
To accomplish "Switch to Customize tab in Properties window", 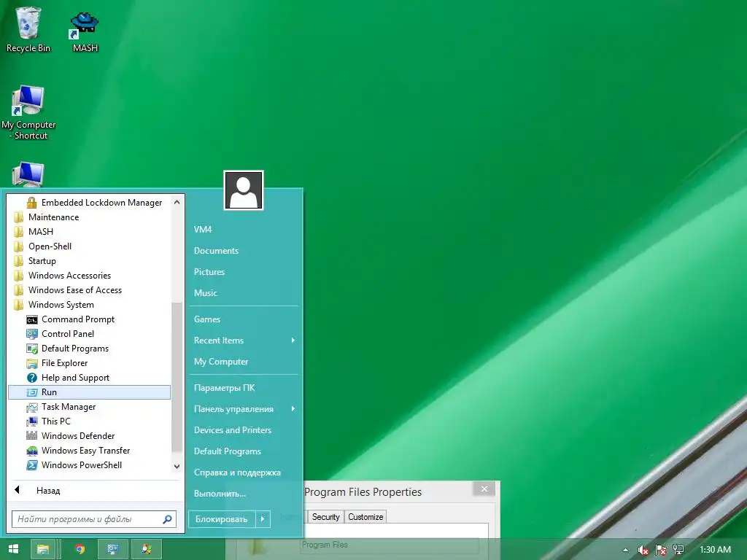I will coord(365,517).
